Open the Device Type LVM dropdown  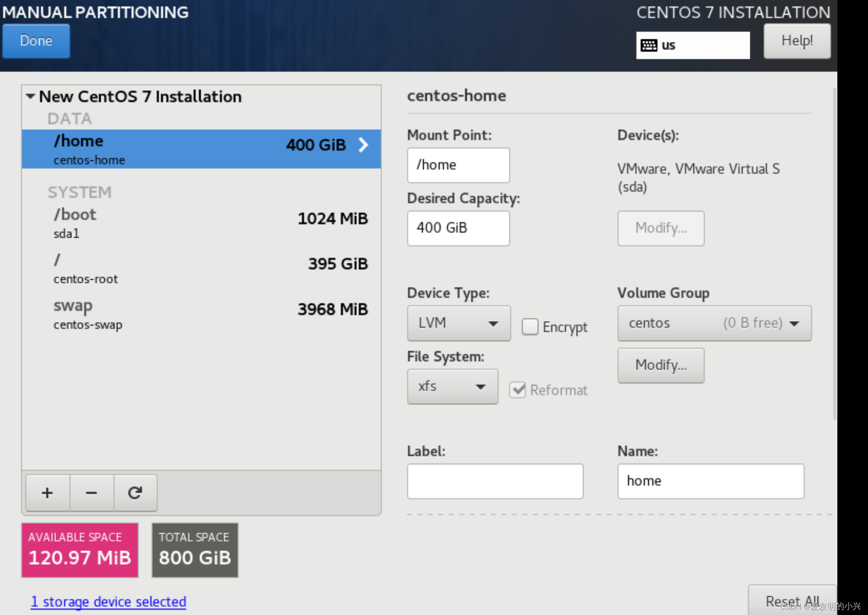pyautogui.click(x=459, y=323)
